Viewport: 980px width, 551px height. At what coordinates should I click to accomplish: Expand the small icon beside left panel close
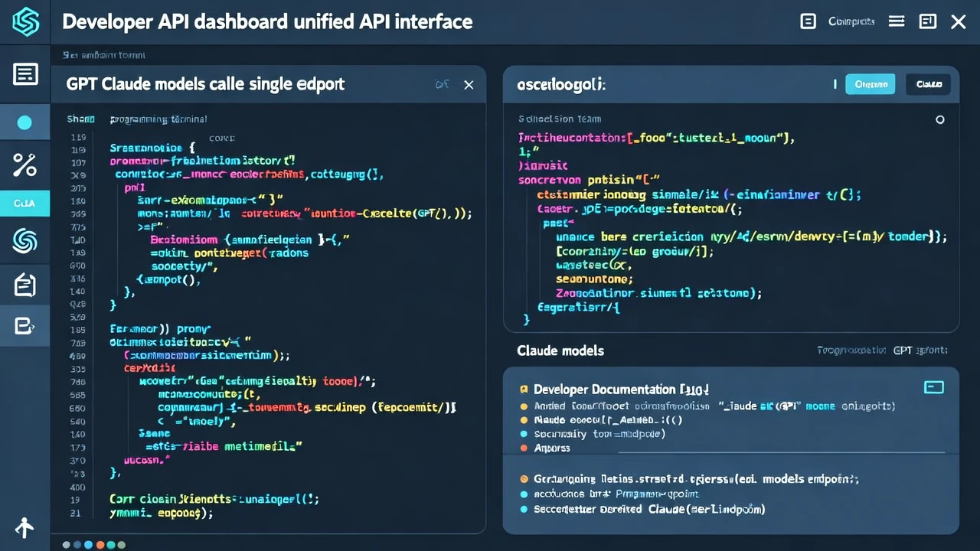pos(442,85)
